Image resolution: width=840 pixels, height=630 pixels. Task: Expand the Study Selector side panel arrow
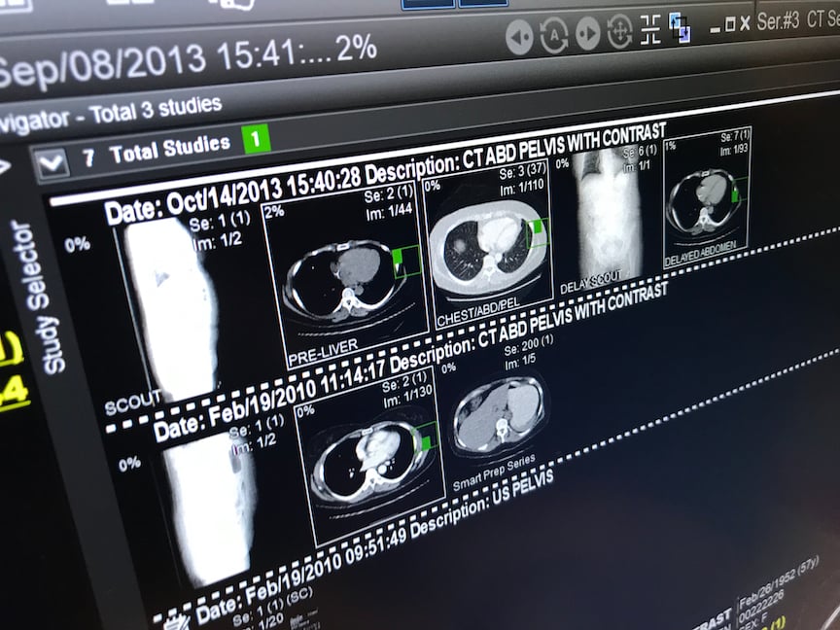(4, 166)
